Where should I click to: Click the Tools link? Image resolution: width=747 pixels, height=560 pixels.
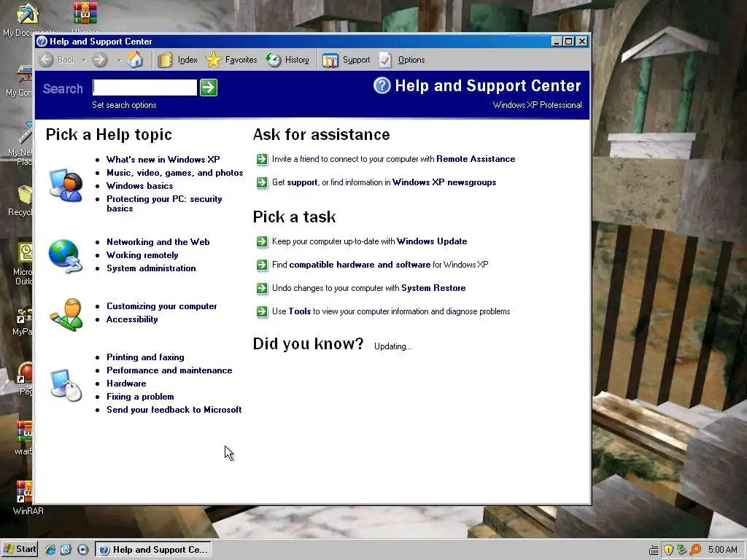pyautogui.click(x=300, y=311)
